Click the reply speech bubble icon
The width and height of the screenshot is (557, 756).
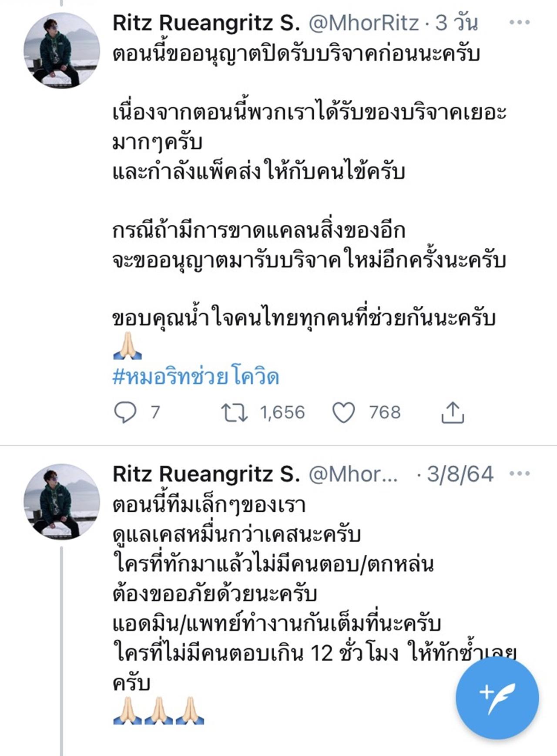click(x=125, y=412)
